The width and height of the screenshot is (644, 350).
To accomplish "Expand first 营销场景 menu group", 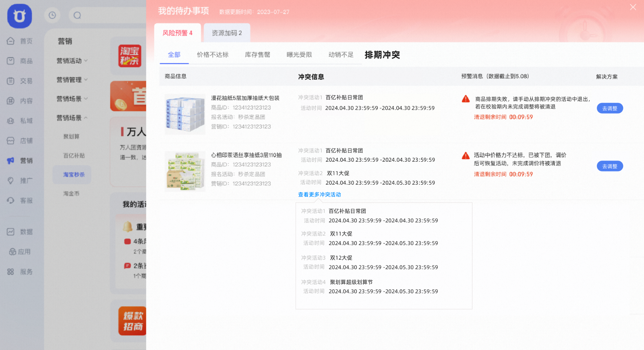I will click(x=72, y=99).
